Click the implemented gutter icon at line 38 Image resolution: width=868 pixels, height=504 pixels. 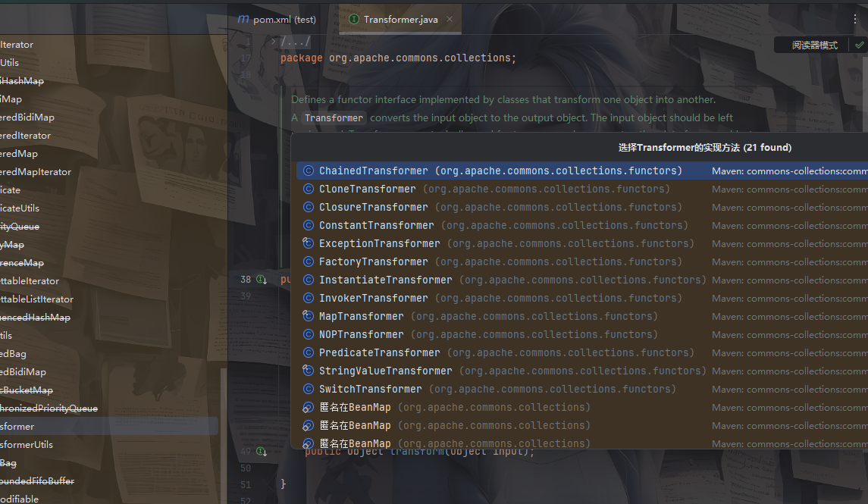(262, 280)
